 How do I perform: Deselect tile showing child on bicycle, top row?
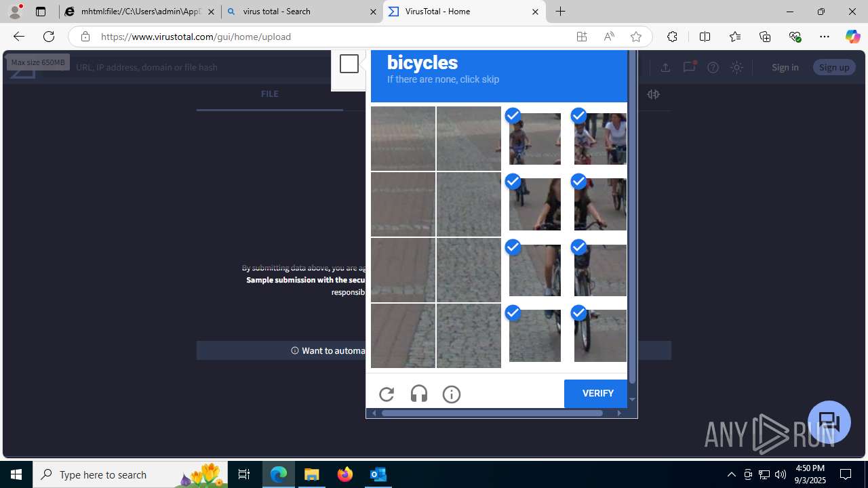pyautogui.click(x=534, y=138)
